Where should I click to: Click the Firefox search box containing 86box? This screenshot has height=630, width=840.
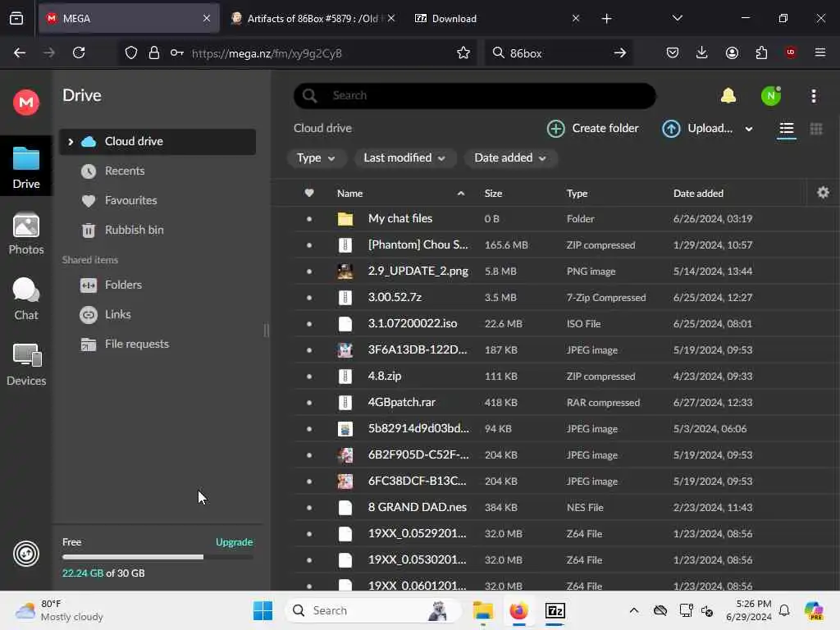click(x=559, y=53)
